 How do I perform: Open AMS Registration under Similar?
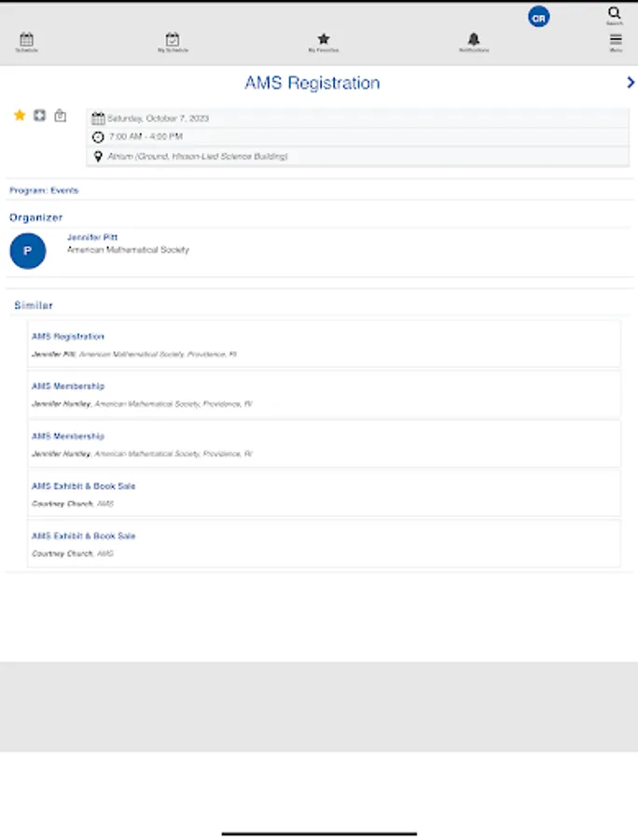[325, 344]
